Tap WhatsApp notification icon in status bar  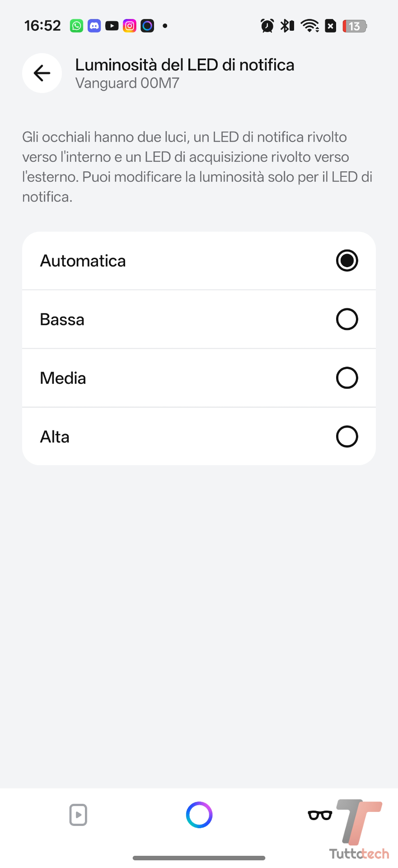77,26
